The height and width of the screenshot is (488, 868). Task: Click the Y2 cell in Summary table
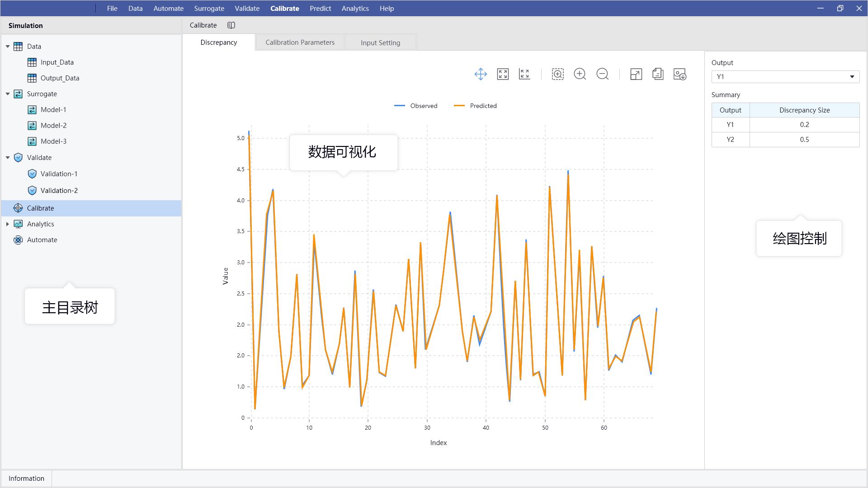[x=731, y=140]
